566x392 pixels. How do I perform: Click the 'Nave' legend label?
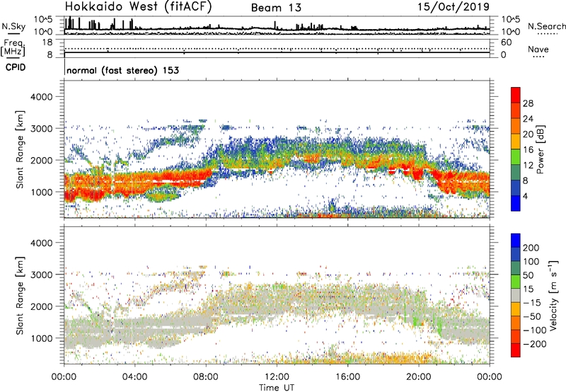538,49
